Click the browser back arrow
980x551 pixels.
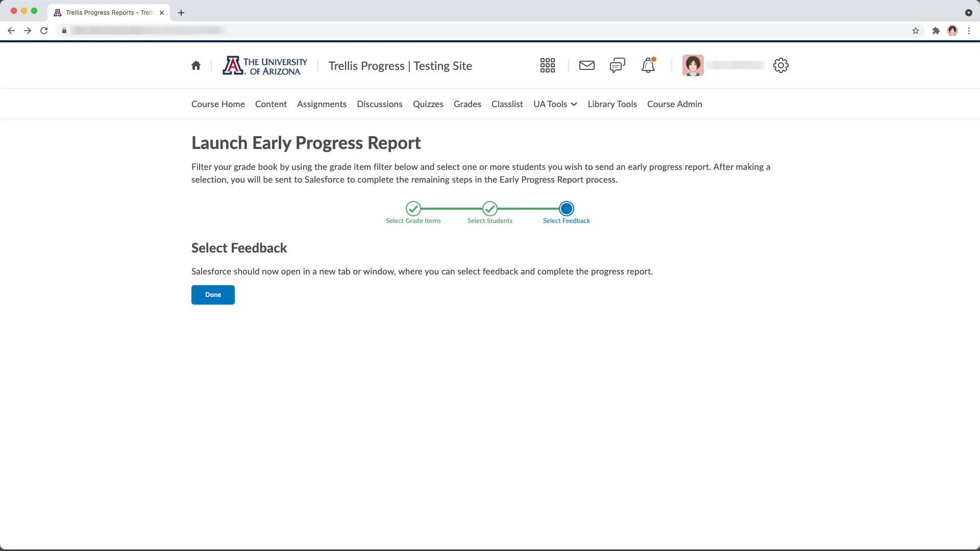[x=11, y=31]
